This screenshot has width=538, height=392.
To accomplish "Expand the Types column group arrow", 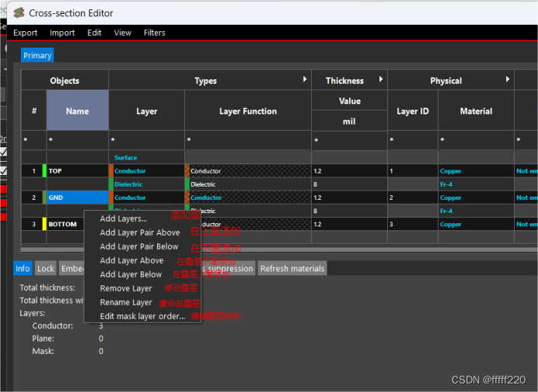I will point(305,79).
